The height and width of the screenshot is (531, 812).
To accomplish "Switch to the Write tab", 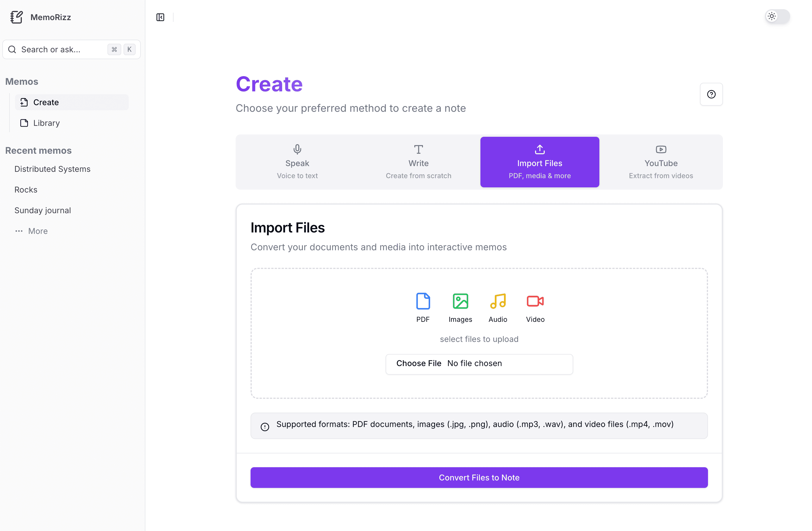I will [x=418, y=162].
